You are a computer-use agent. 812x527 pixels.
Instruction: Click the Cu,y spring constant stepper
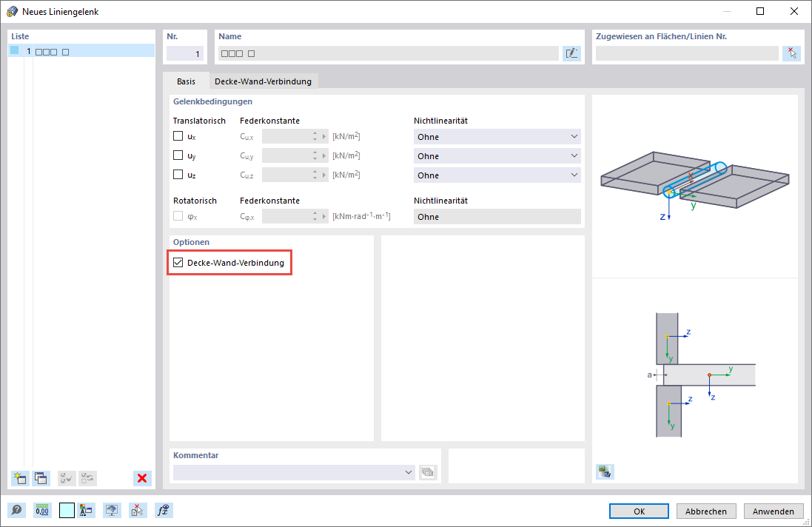coord(315,156)
